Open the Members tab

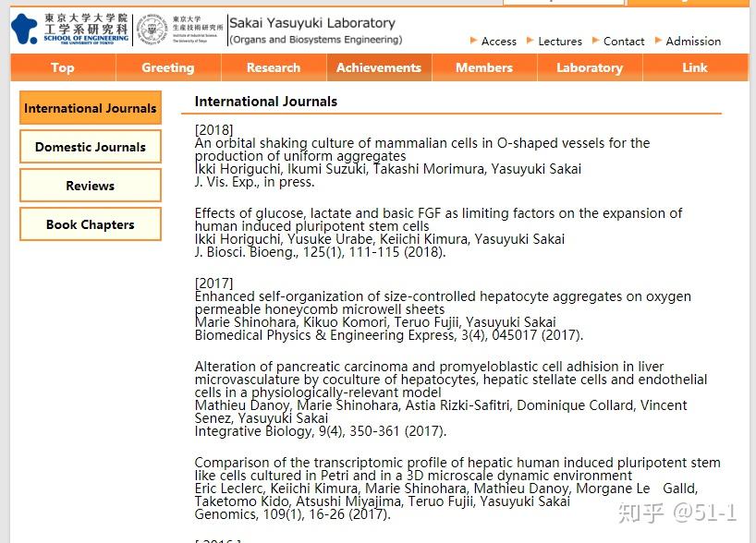pos(484,67)
